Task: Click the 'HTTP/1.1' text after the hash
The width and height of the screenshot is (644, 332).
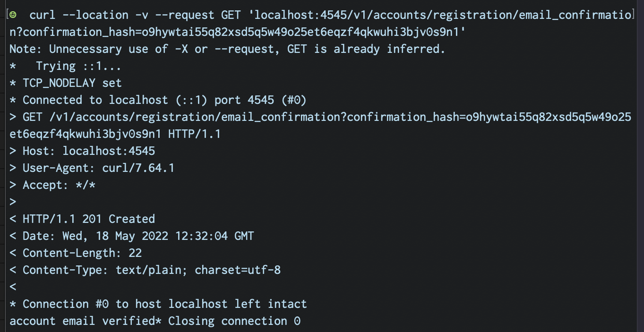Action: (194, 134)
